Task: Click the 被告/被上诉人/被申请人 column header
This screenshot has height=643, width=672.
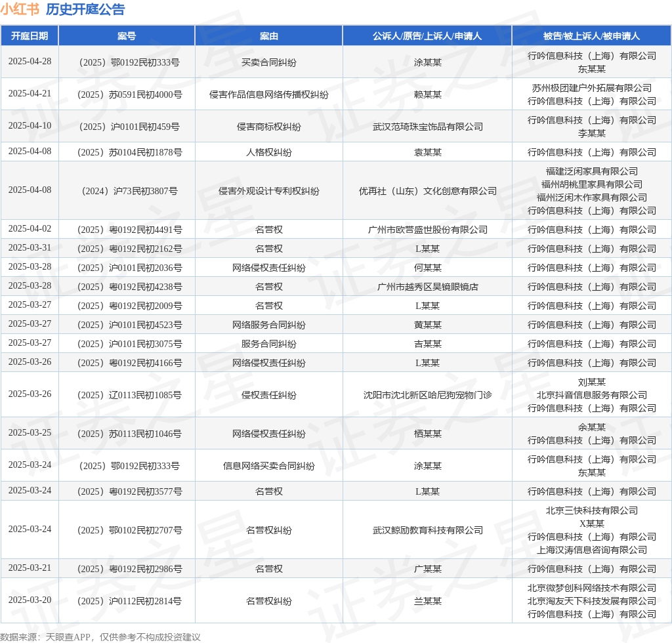Action: (x=591, y=36)
